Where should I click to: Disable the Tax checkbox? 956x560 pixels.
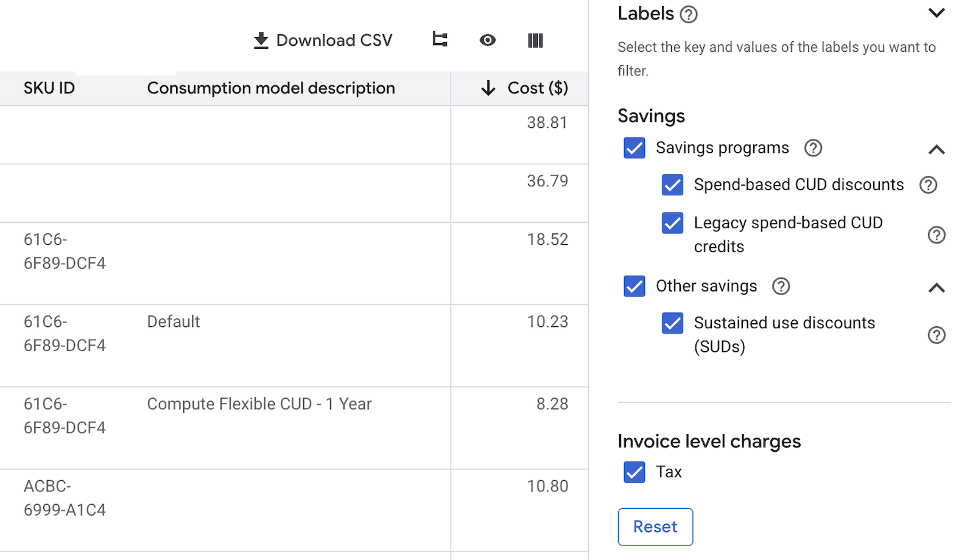click(x=634, y=472)
